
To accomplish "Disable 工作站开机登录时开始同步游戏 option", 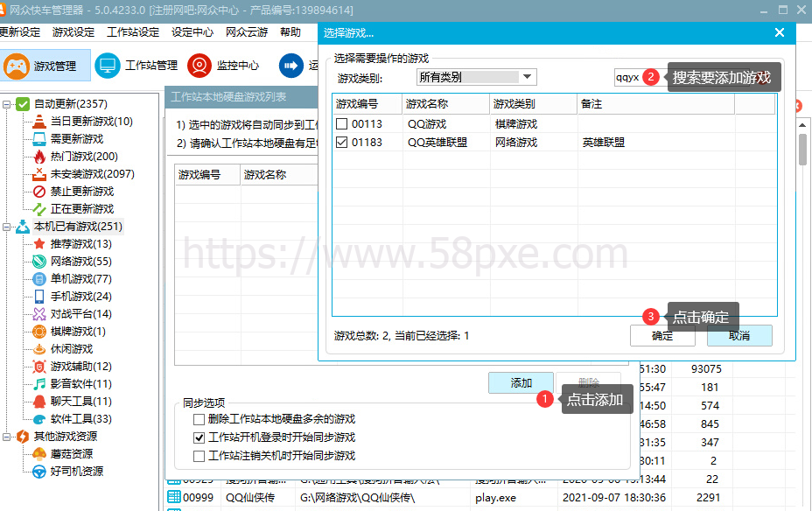I will [199, 438].
